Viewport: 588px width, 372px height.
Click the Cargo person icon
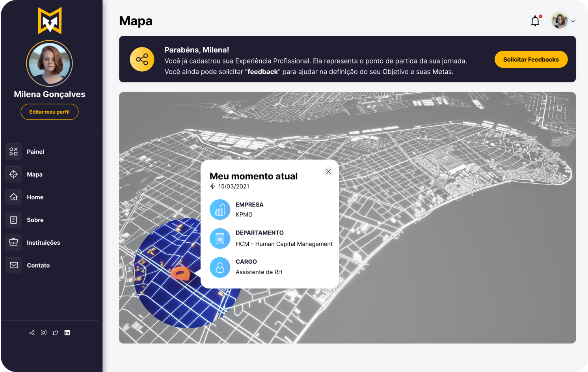coord(220,268)
